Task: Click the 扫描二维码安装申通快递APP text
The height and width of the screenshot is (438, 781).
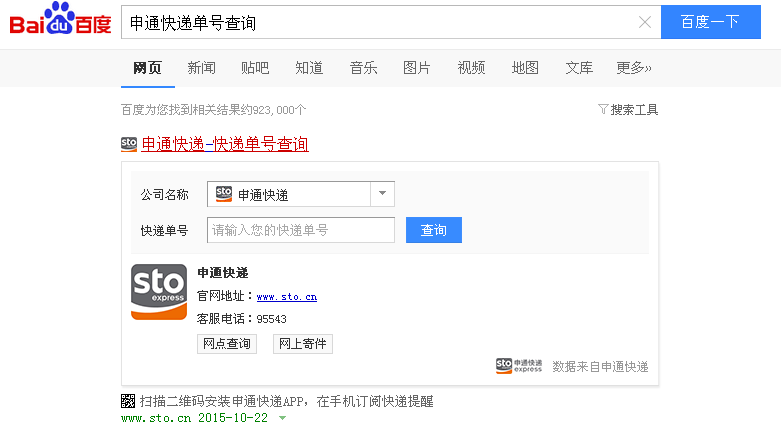Action: point(222,402)
